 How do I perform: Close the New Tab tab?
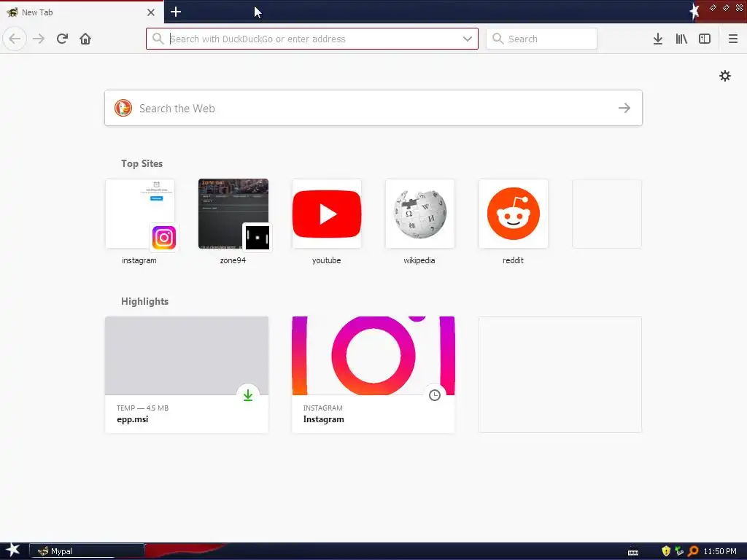tap(151, 12)
